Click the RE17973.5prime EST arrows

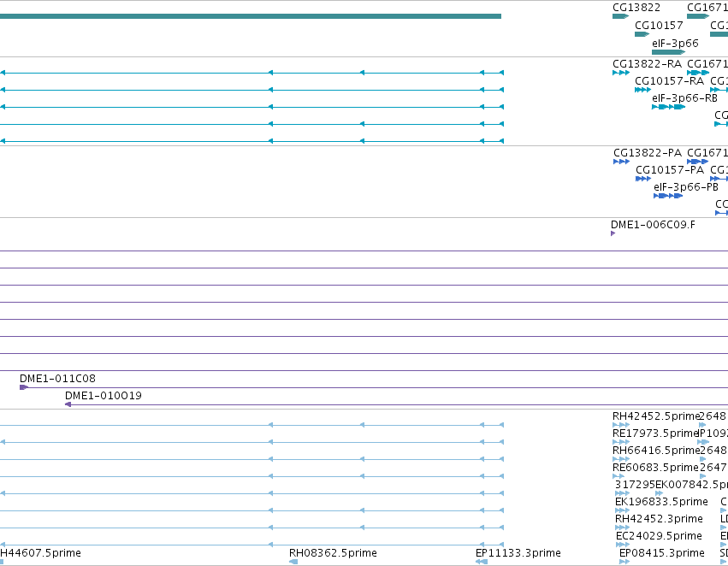point(621,442)
